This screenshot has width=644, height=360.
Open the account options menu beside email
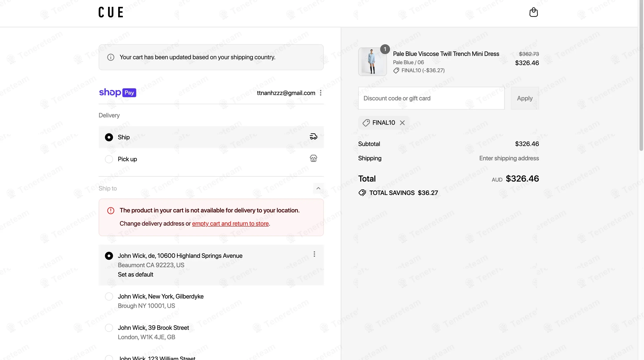pos(320,93)
